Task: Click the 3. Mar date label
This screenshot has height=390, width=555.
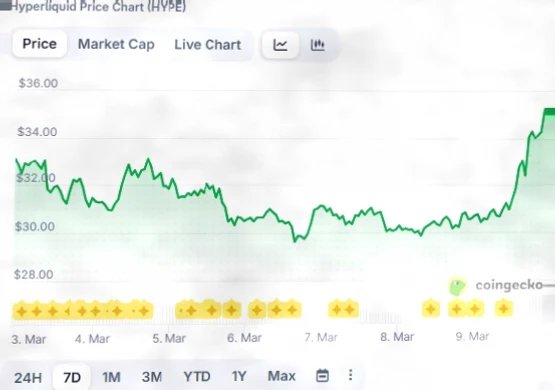Action: click(x=28, y=339)
